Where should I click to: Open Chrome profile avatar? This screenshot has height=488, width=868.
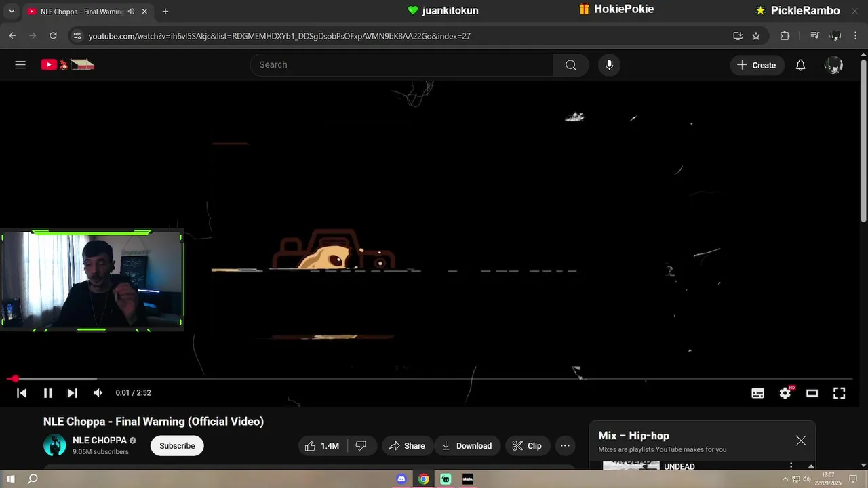tap(835, 36)
